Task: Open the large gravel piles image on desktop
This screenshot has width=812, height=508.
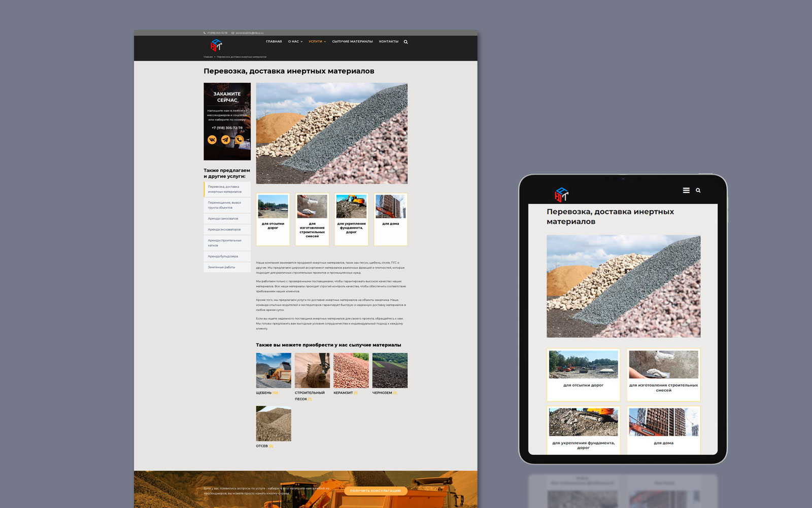Action: [332, 133]
